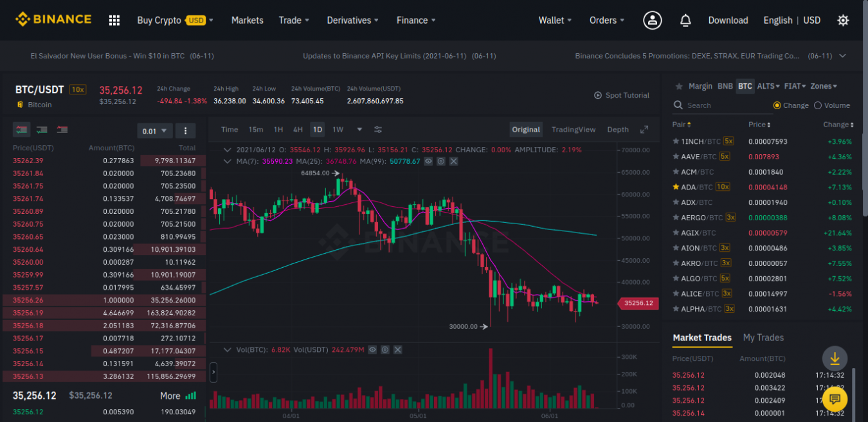Show favorites star tab in pairs list
This screenshot has height=422, width=868.
pos(678,86)
